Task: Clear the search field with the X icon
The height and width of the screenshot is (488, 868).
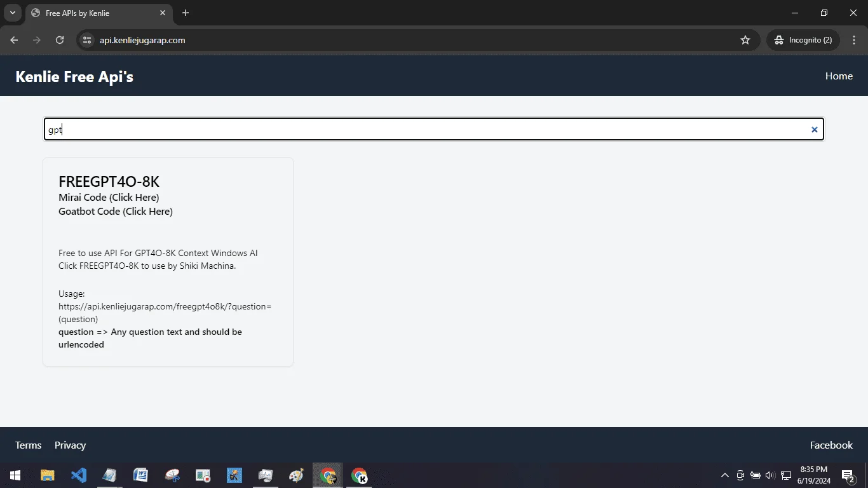Action: [x=814, y=130]
